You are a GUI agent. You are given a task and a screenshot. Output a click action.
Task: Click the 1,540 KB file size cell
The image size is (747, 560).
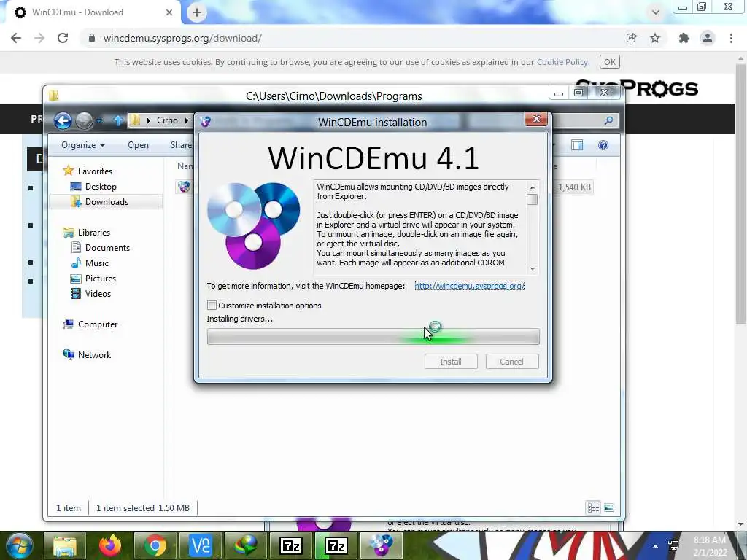tap(574, 187)
